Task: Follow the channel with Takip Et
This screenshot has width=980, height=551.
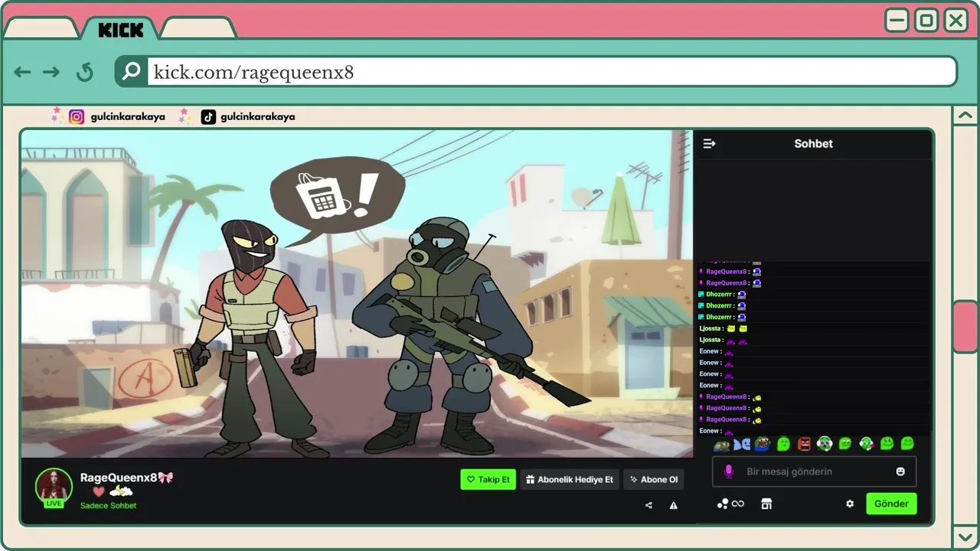Action: pyautogui.click(x=488, y=480)
